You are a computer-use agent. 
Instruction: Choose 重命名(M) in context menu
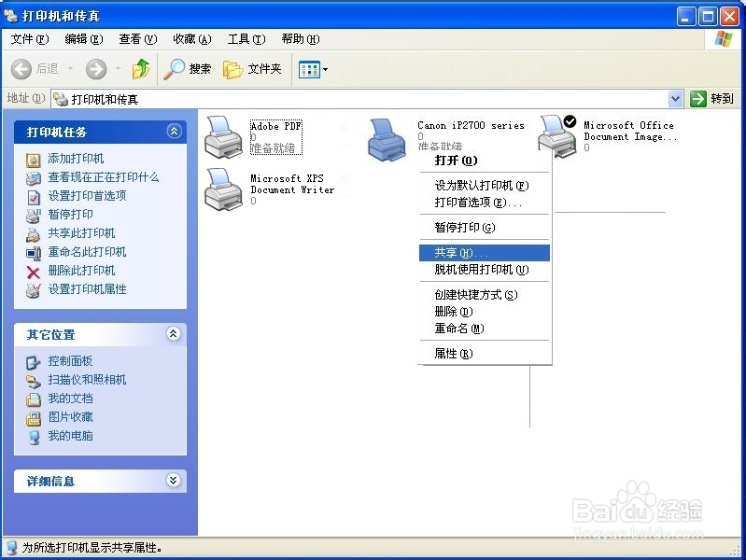[485, 329]
